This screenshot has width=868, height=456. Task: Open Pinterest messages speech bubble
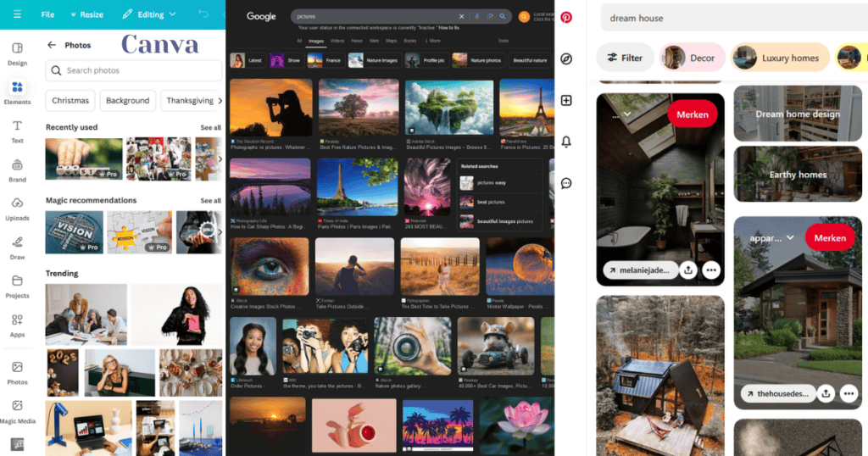(566, 183)
